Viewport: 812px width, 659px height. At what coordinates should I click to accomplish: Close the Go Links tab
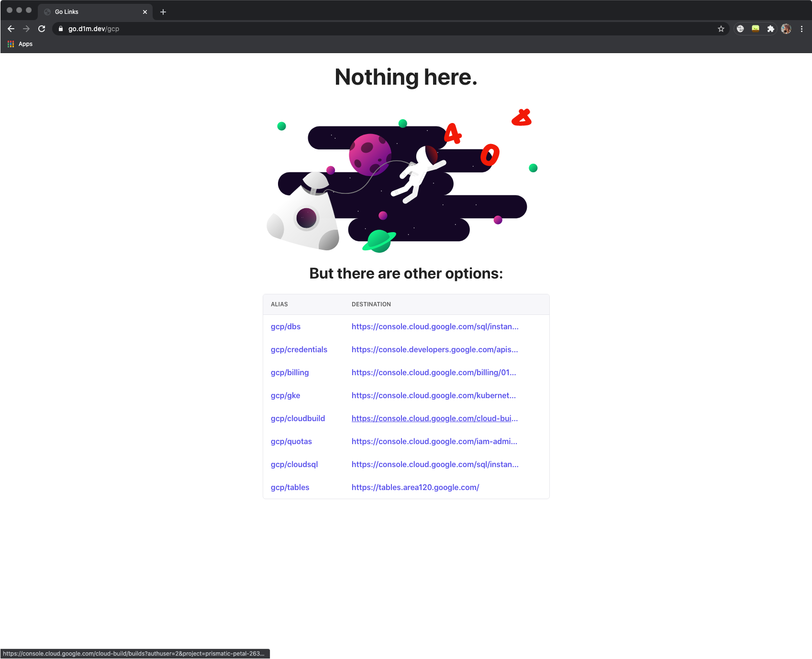145,12
